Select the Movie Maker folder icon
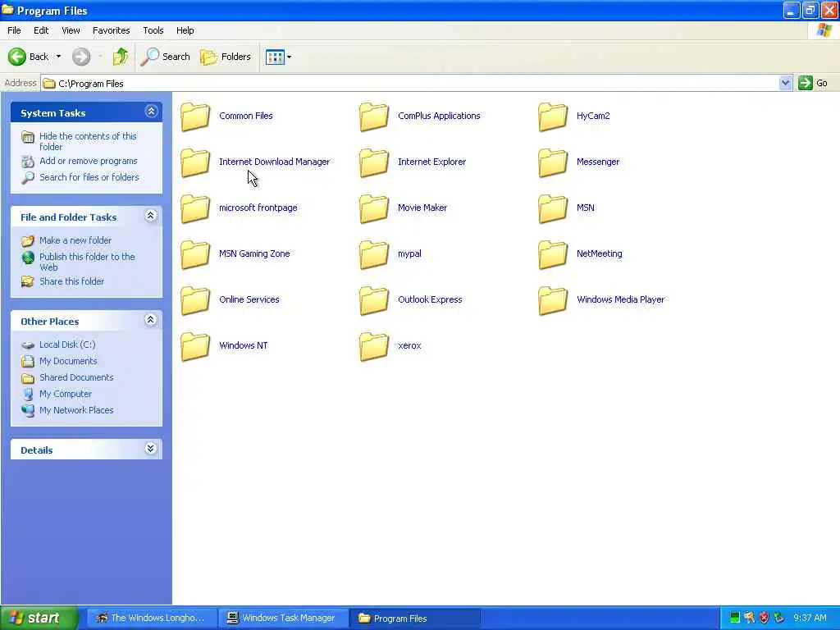This screenshot has width=840, height=630. 374,208
